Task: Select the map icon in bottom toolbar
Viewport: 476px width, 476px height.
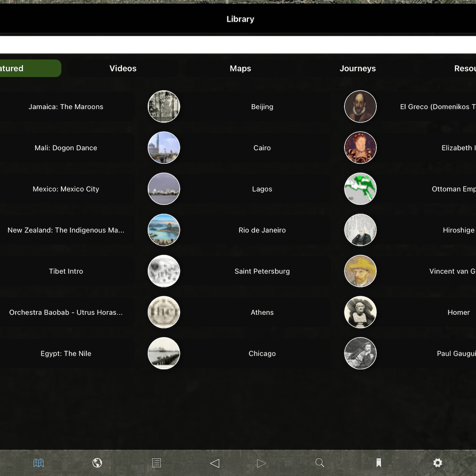Action: click(39, 463)
